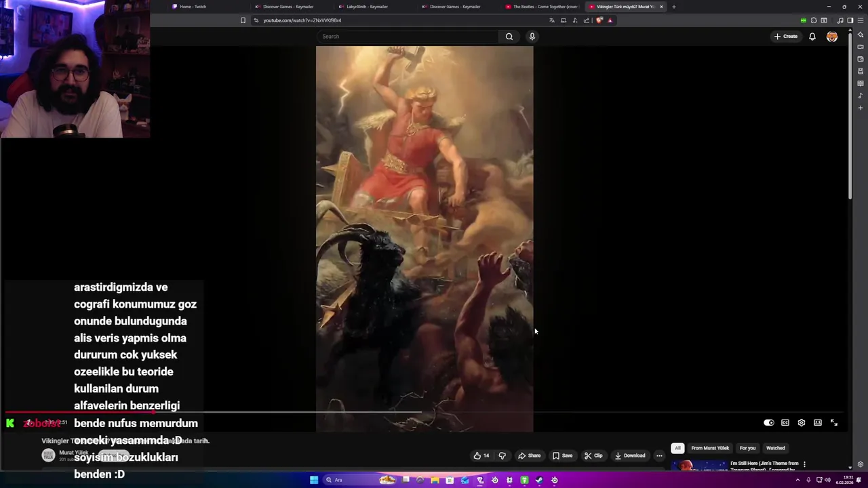Start voice search with microphone icon
The image size is (868, 488).
[x=532, y=37]
